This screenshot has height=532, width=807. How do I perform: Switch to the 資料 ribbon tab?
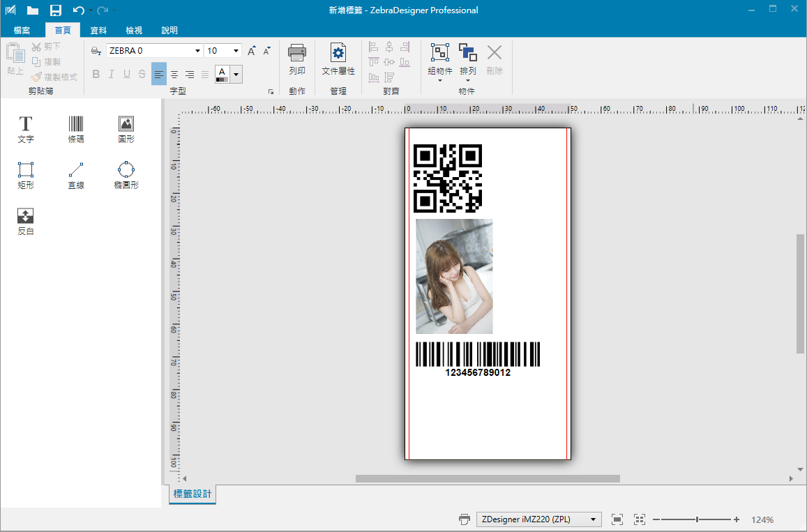coord(98,31)
